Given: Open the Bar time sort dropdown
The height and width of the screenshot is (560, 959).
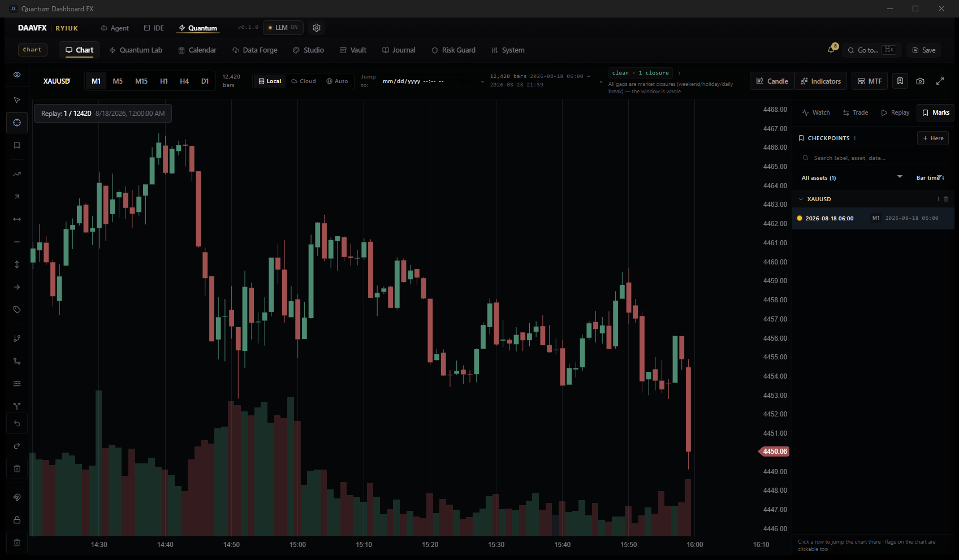Looking at the screenshot, I should pyautogui.click(x=930, y=178).
